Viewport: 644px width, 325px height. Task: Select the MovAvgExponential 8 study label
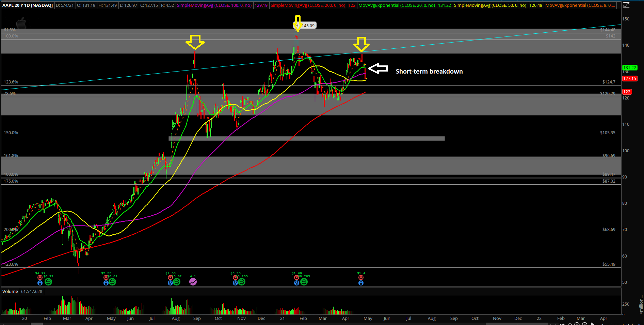point(580,5)
